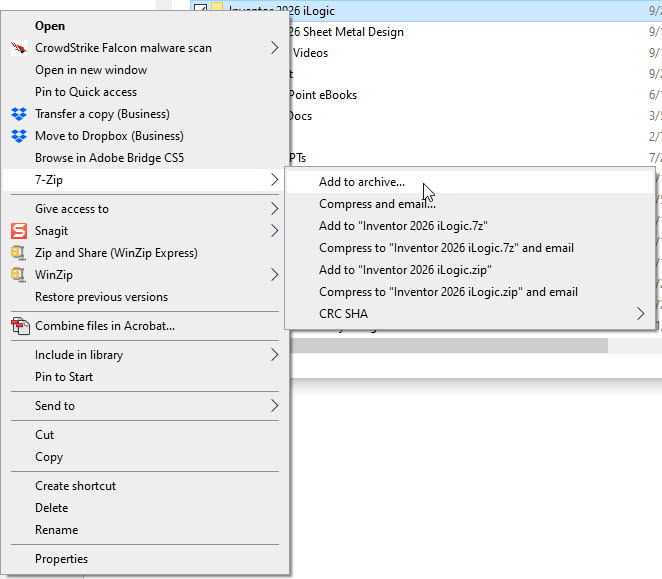
Task: Open Properties from the context menu
Action: coord(146,559)
